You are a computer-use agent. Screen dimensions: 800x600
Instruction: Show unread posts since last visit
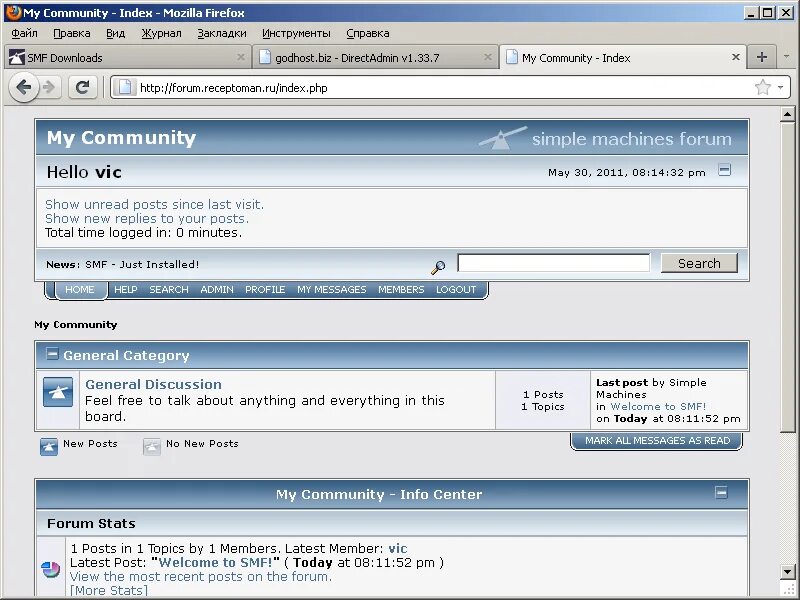pos(155,205)
